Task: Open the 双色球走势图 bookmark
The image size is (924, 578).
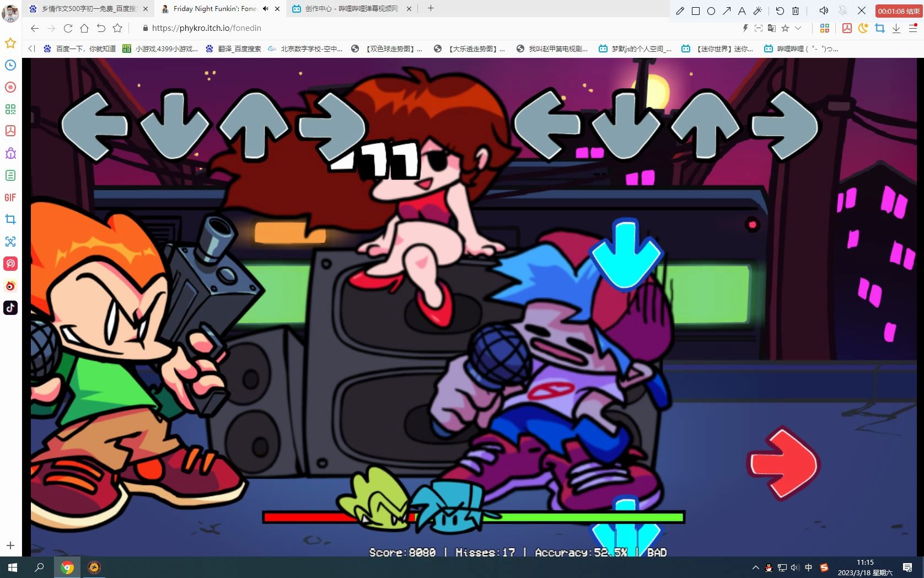Action: pos(387,49)
